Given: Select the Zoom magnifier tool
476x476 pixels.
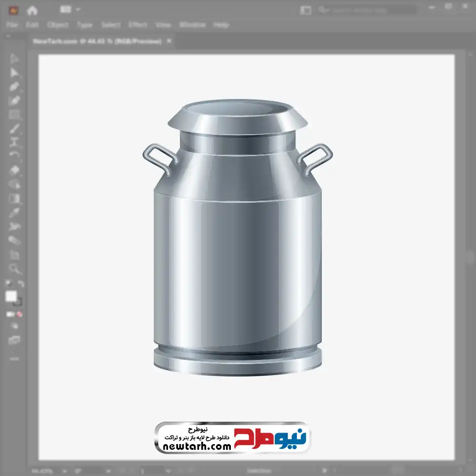Looking at the screenshot, I should click(14, 269).
